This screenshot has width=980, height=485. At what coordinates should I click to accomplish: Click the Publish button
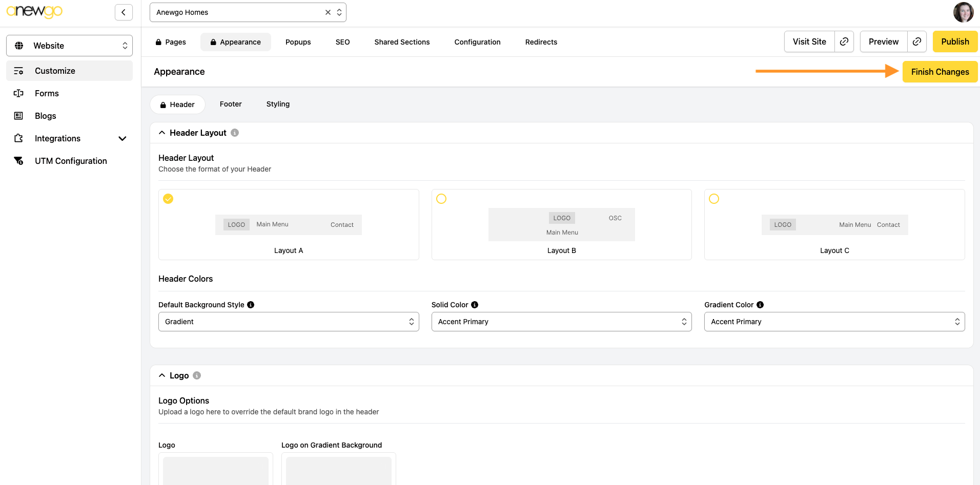click(955, 41)
